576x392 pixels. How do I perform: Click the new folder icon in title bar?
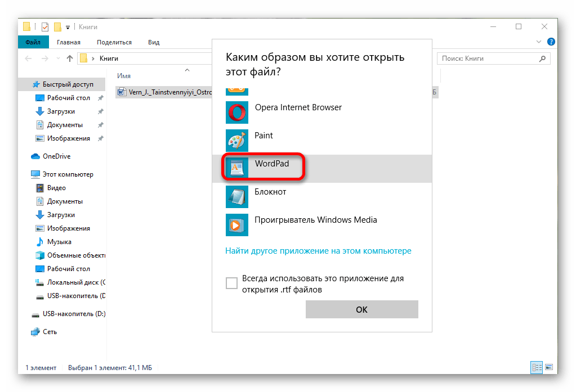[x=57, y=27]
